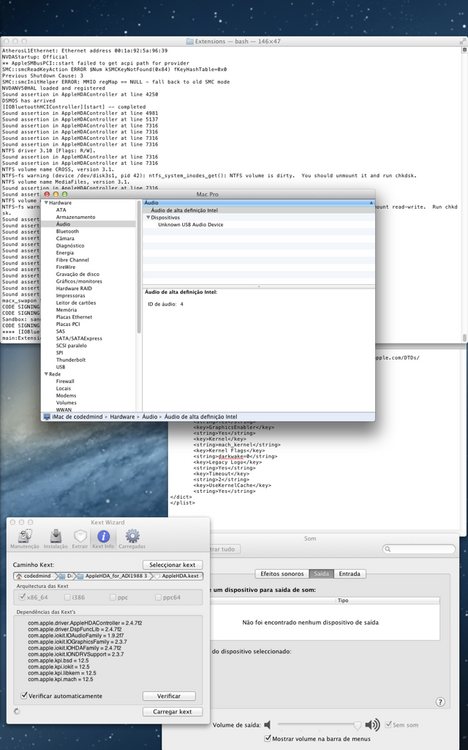Viewport: 468px width, 750px height.
Task: Toggle Mostrar volume na barra de menus
Action: pyautogui.click(x=268, y=738)
